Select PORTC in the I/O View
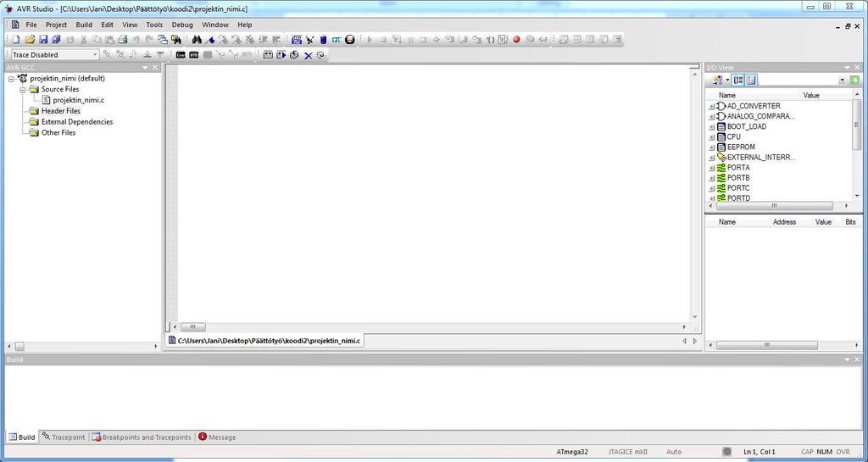This screenshot has height=462, width=868. click(x=738, y=188)
